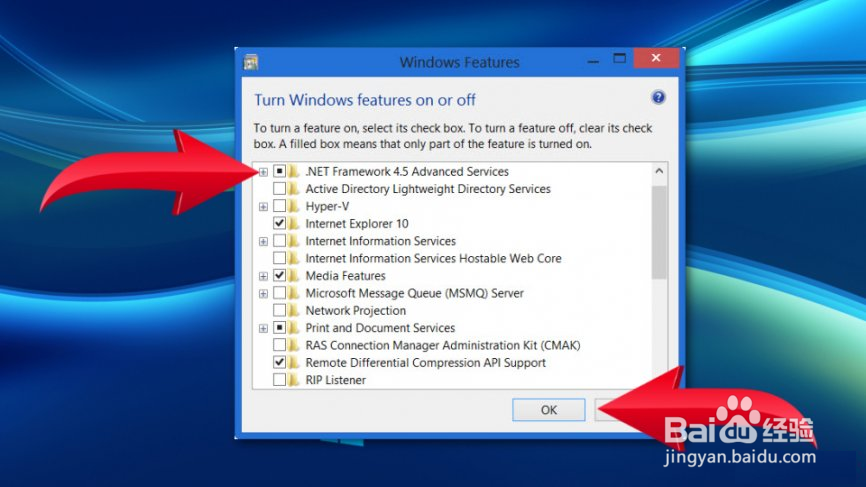
Task: Enable Microsoft Message Queue (MSMQ) Server checkbox
Action: tap(279, 293)
